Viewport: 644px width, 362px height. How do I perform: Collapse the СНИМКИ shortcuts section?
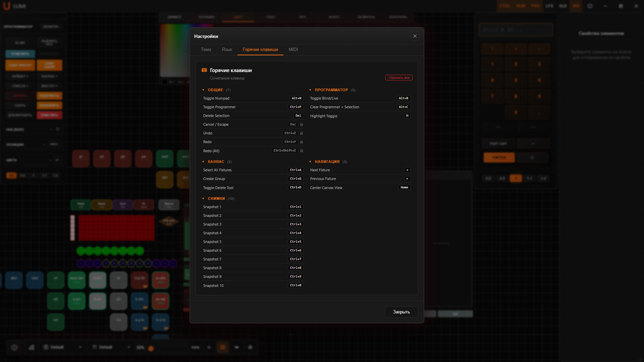(x=218, y=198)
